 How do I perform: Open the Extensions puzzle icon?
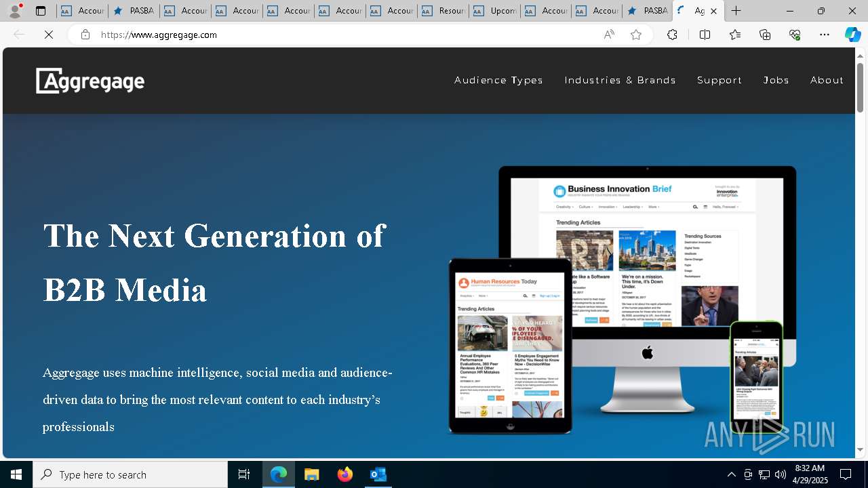[x=672, y=35]
